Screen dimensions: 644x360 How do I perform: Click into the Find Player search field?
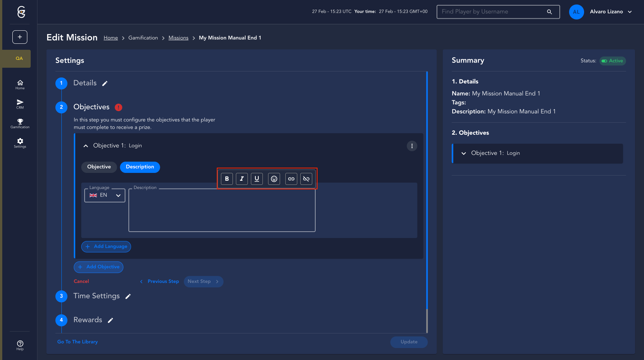click(x=492, y=12)
